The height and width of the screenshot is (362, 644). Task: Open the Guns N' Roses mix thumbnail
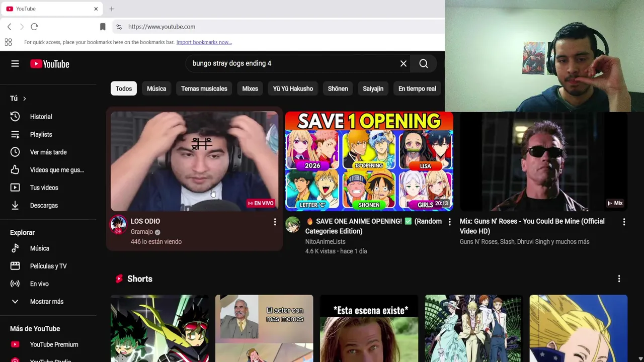(x=543, y=161)
